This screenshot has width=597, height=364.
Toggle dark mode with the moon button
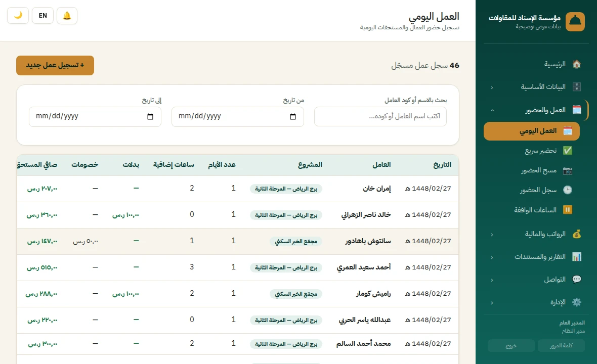(18, 16)
